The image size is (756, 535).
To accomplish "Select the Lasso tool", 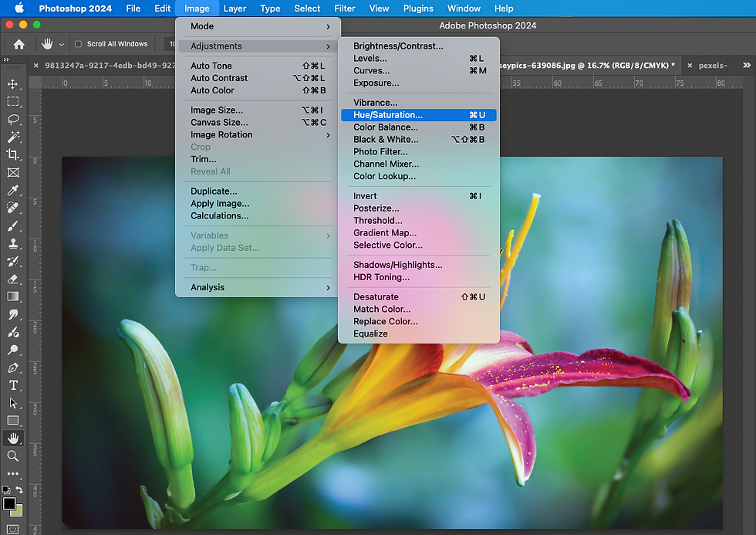I will coord(13,119).
